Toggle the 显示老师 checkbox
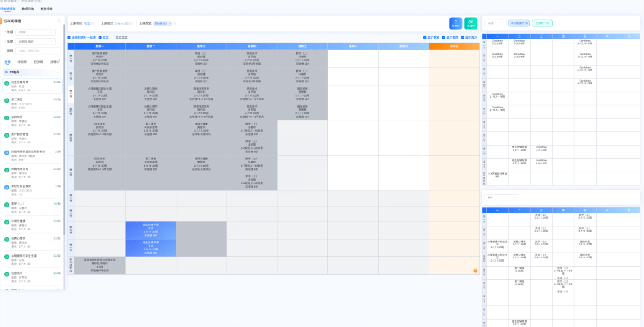This screenshot has height=327, width=644. [443, 37]
